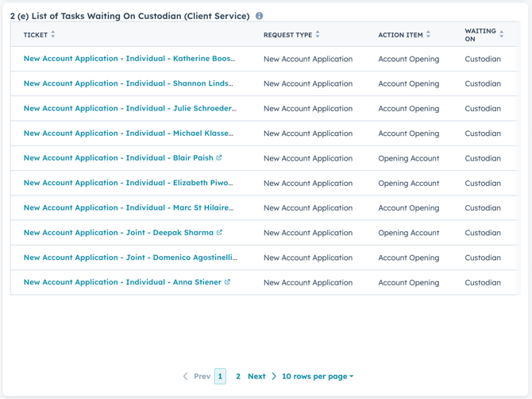Sort by the Request Type column arrows
532x399 pixels.
[318, 34]
